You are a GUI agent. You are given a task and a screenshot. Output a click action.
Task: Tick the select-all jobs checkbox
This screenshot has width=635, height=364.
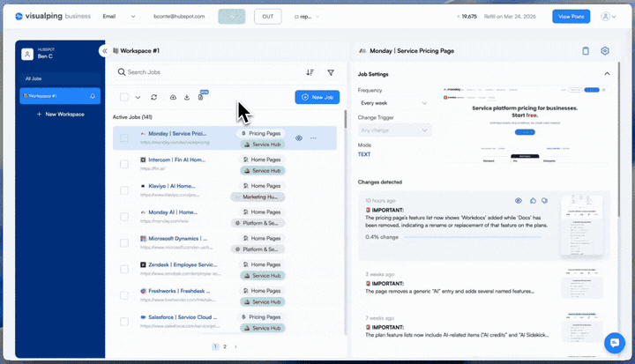124,97
